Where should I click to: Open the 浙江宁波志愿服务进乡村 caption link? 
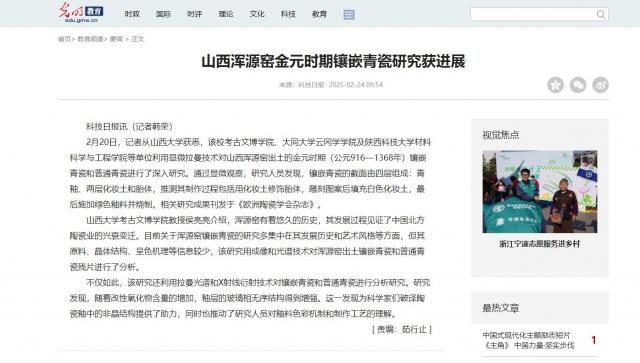pyautogui.click(x=540, y=244)
